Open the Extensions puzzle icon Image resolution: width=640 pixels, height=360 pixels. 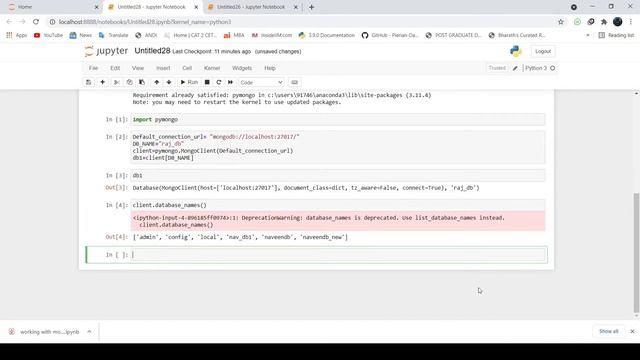604,22
